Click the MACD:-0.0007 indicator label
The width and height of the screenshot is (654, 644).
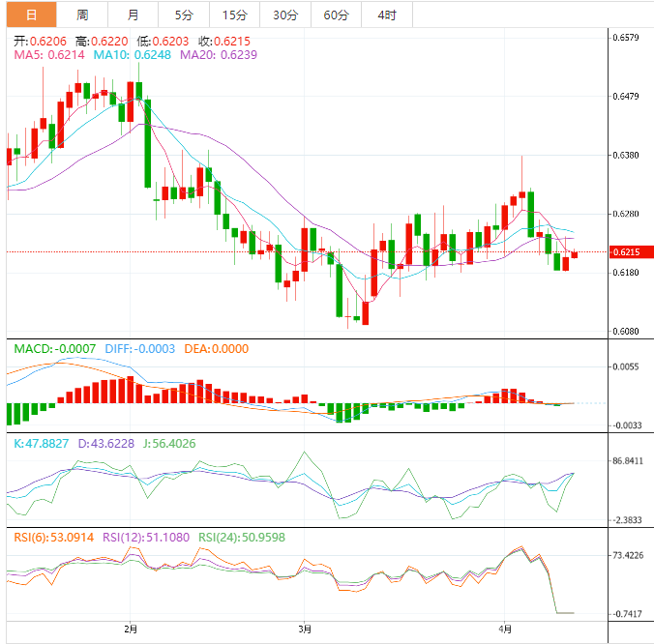click(x=54, y=349)
